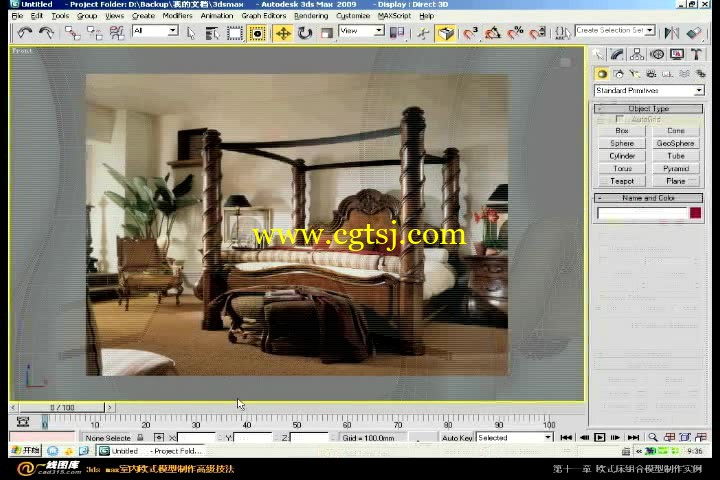Image resolution: width=720 pixels, height=480 pixels.
Task: Click the Align tool icon
Action: (694, 33)
